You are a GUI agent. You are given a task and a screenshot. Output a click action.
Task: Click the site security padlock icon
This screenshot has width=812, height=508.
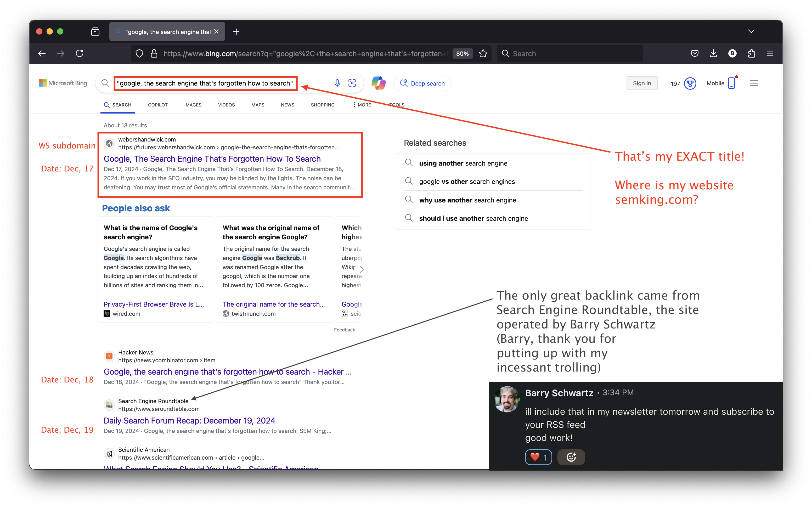pos(154,53)
